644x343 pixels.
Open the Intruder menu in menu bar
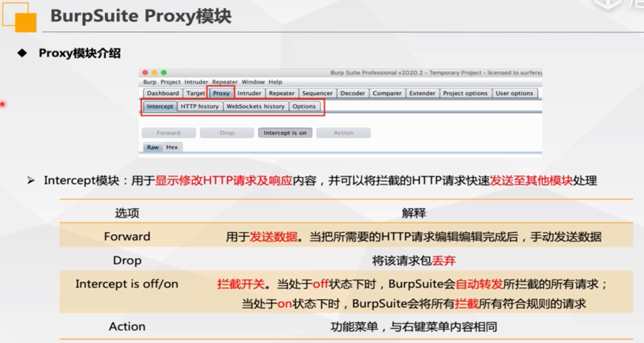point(196,82)
